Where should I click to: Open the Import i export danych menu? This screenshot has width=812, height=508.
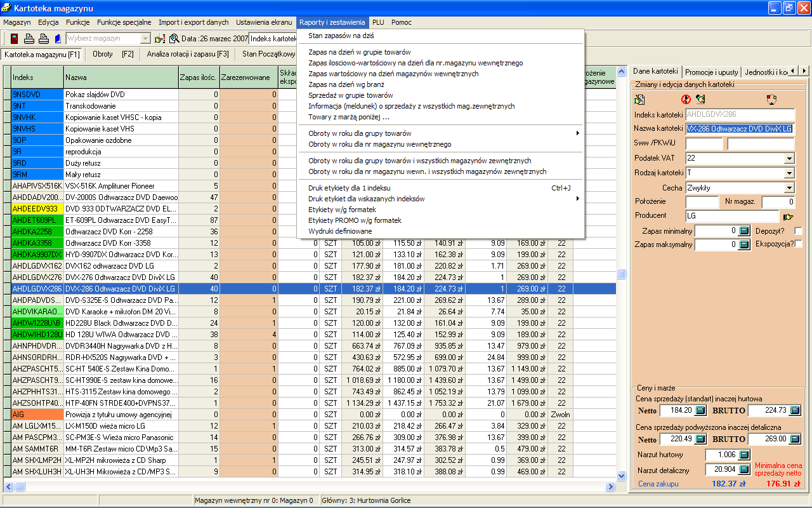193,22
